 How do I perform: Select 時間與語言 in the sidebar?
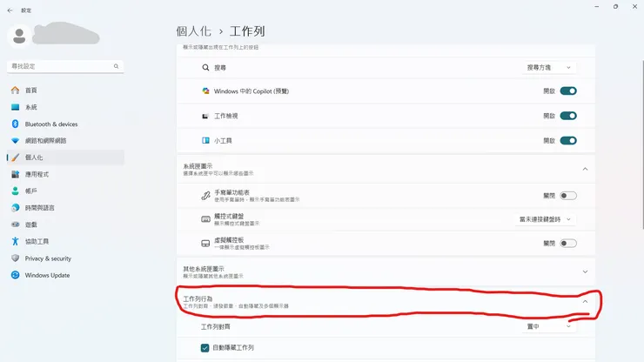point(65,207)
